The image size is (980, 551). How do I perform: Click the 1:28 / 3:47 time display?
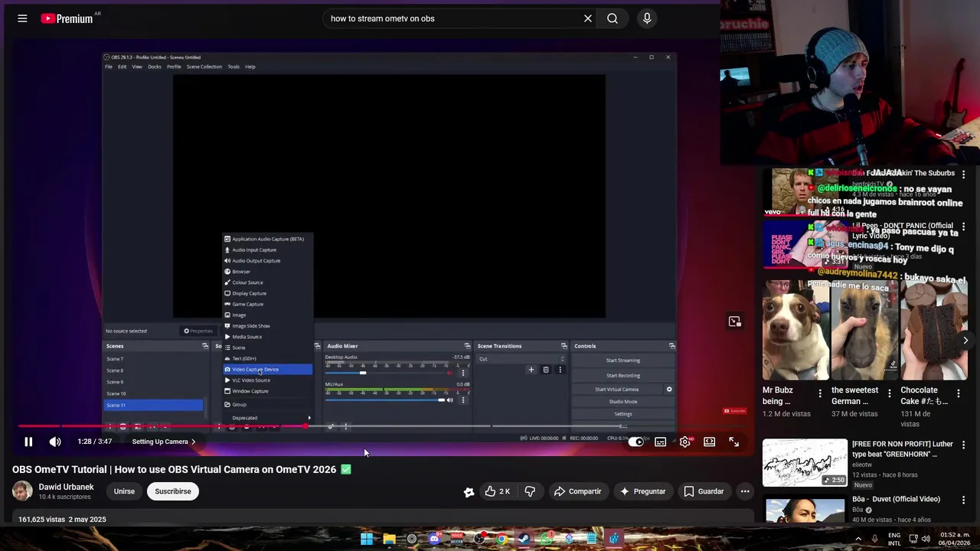click(x=94, y=442)
